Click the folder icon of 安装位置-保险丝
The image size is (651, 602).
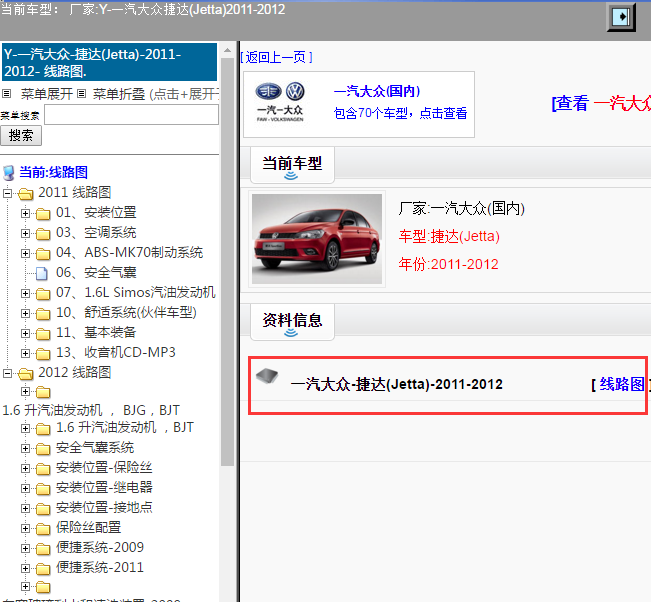pos(43,469)
